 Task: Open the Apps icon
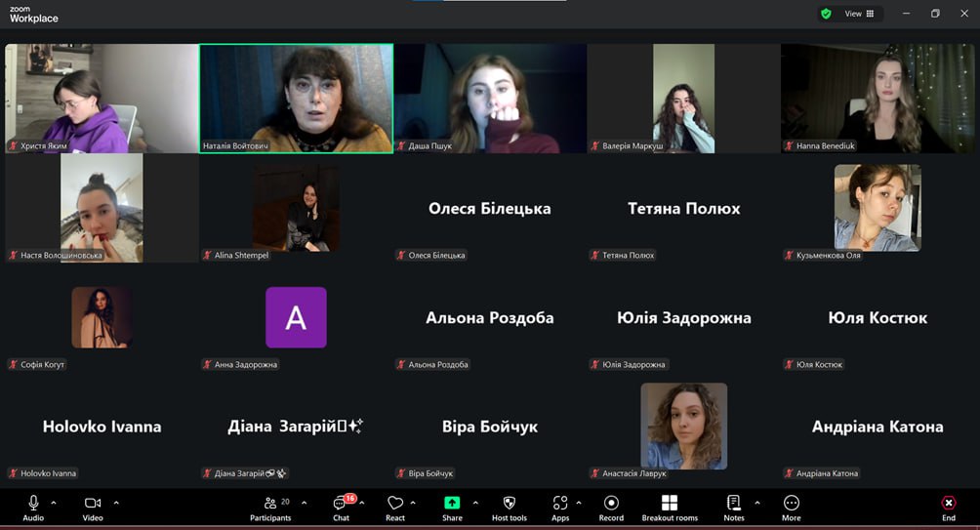(x=560, y=504)
